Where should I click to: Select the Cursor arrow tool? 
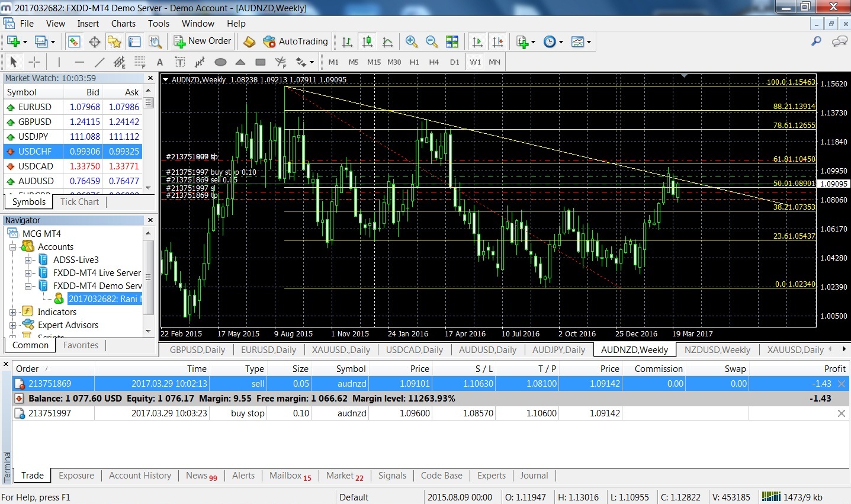[14, 62]
